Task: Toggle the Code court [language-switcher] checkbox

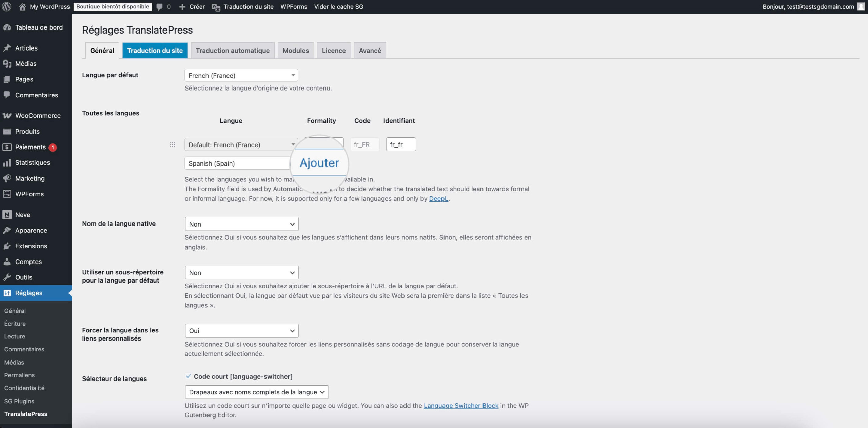Action: click(188, 376)
